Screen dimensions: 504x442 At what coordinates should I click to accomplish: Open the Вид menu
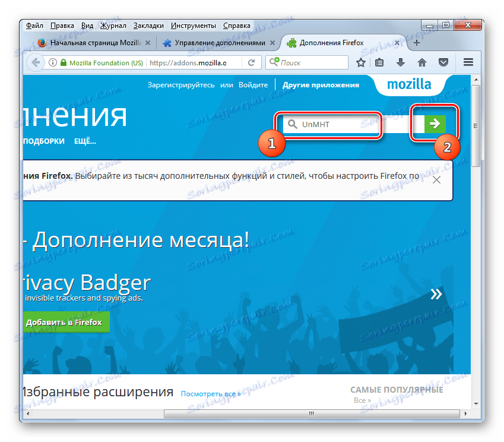87,26
